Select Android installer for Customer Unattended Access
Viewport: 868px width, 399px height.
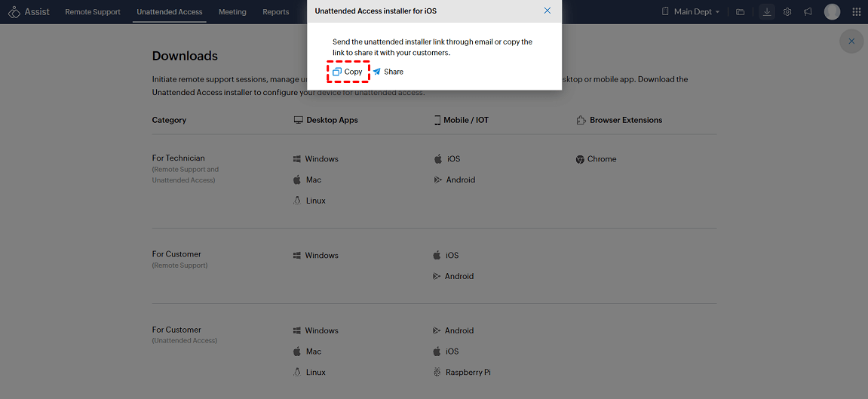(452, 330)
